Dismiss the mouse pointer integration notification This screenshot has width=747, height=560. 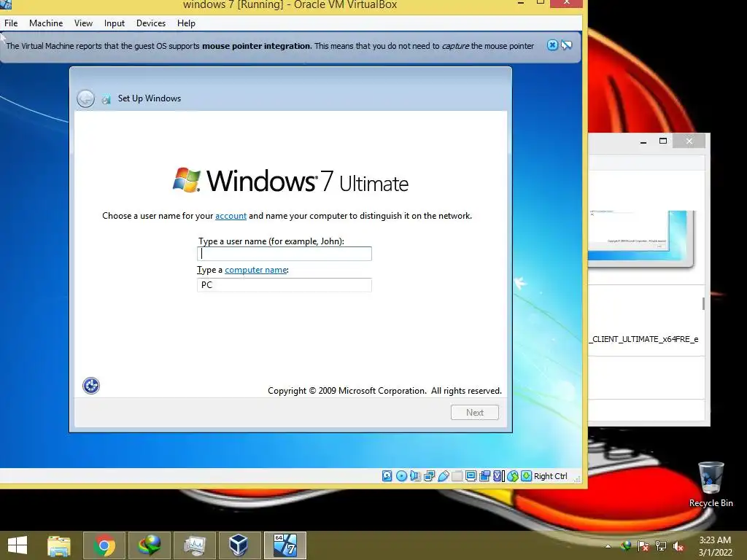coord(552,45)
